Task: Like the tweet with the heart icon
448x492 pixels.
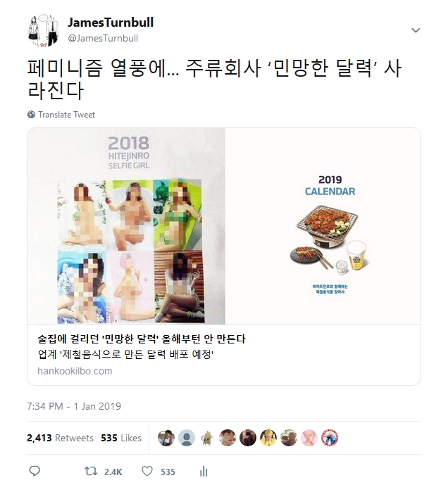Action: (x=147, y=472)
